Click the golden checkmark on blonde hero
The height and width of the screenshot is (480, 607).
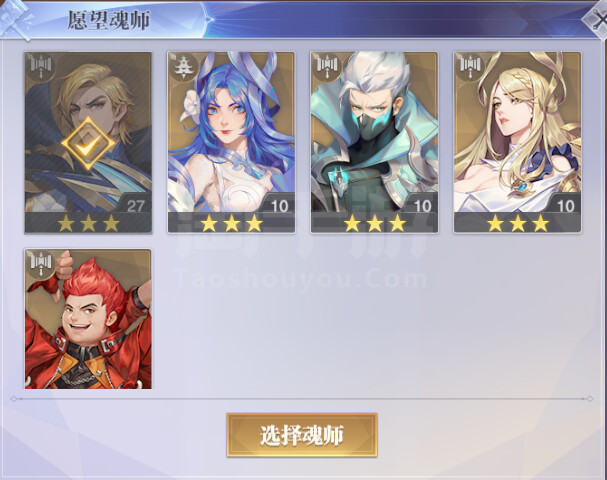coord(88,143)
